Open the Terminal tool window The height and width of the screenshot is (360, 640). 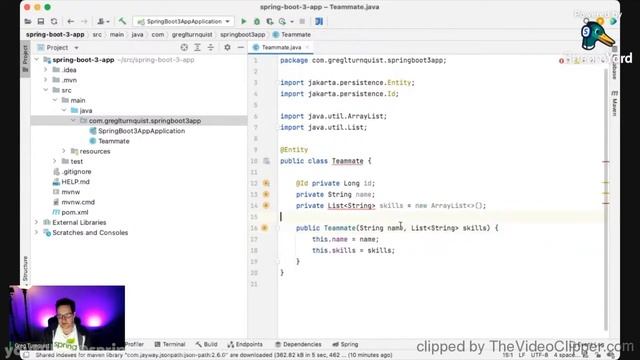click(170, 344)
